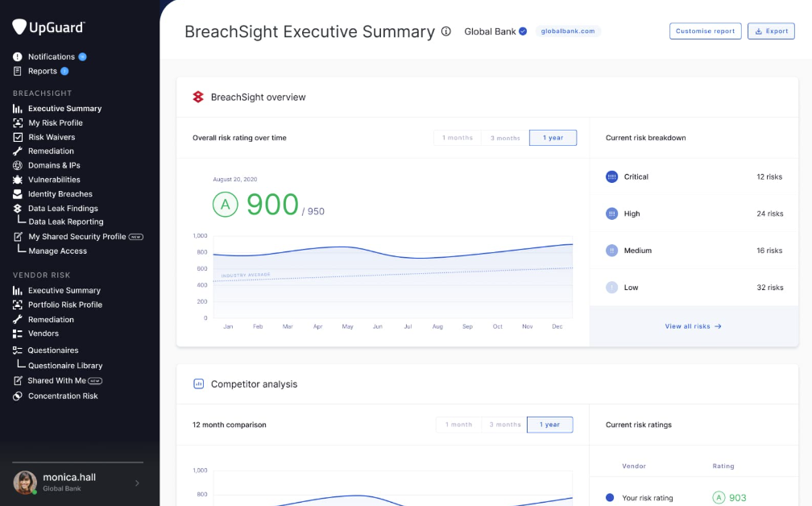The image size is (812, 506).
Task: Click Portfolio Risk Profile icon
Action: [x=18, y=305]
